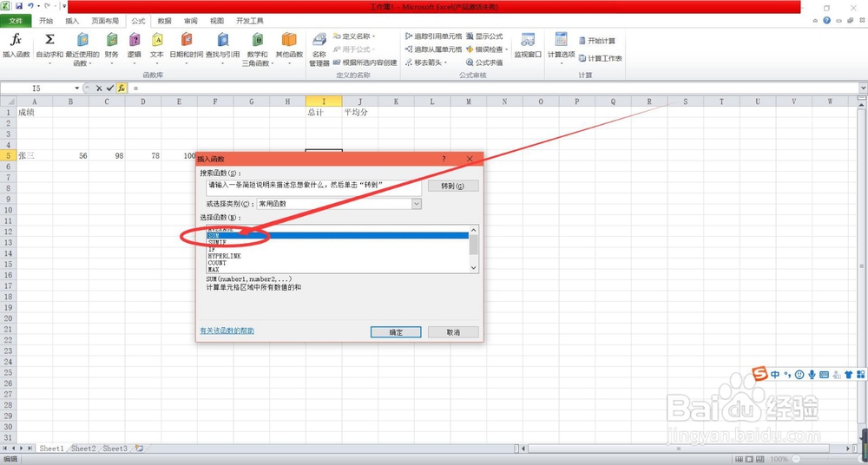868x465 pixels.
Task: Click Sogou IME microphone icon
Action: [812, 374]
